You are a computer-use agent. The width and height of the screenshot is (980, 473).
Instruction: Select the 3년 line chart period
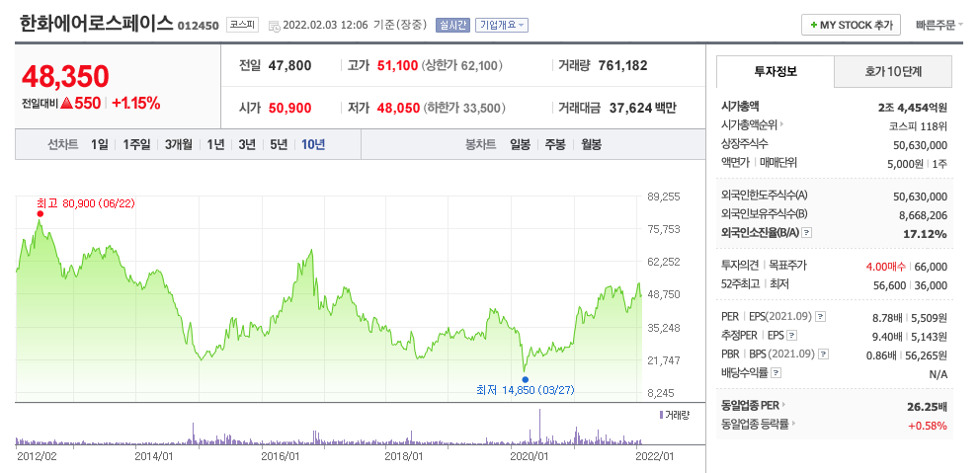[247, 144]
